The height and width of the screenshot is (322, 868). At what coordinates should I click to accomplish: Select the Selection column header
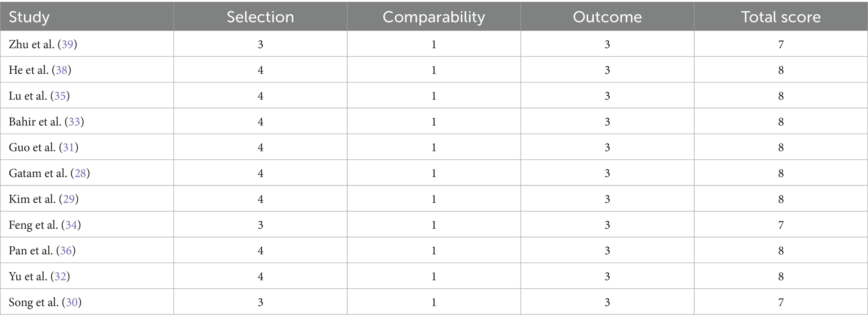[260, 17]
